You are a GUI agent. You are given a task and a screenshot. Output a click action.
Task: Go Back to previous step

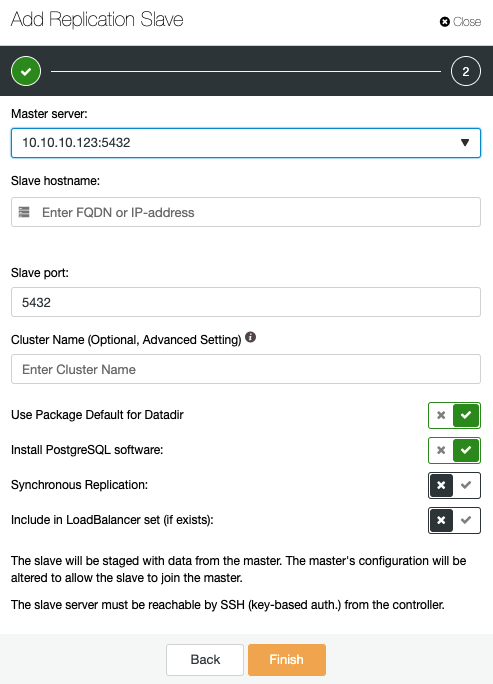(205, 660)
